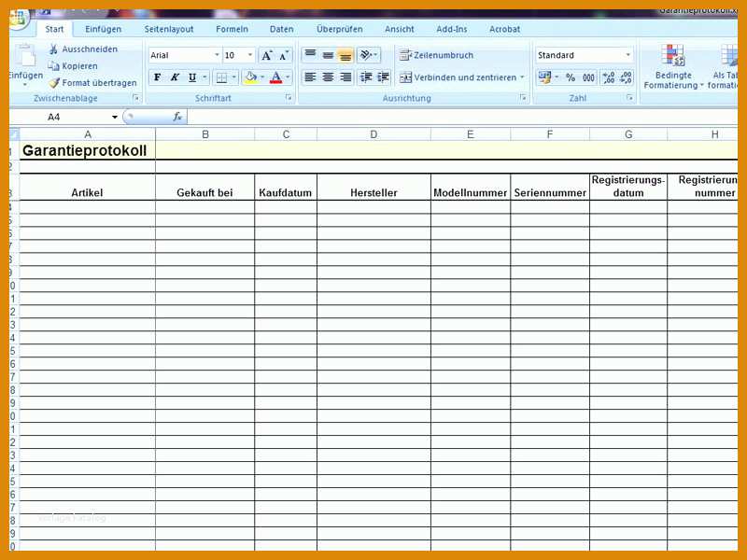Viewport: 747px width, 560px height.
Task: Add a decimal place icon
Action: 609,77
